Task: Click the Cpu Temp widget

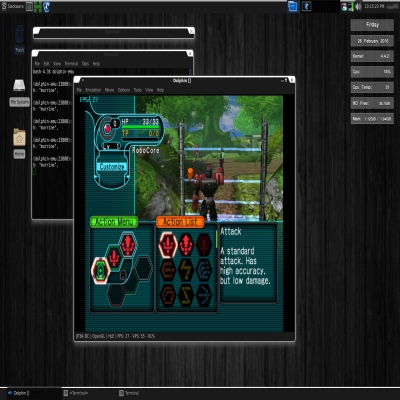Action: (x=372, y=87)
